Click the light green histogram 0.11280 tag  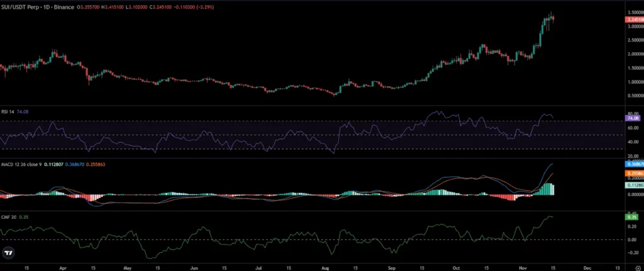(x=634, y=185)
